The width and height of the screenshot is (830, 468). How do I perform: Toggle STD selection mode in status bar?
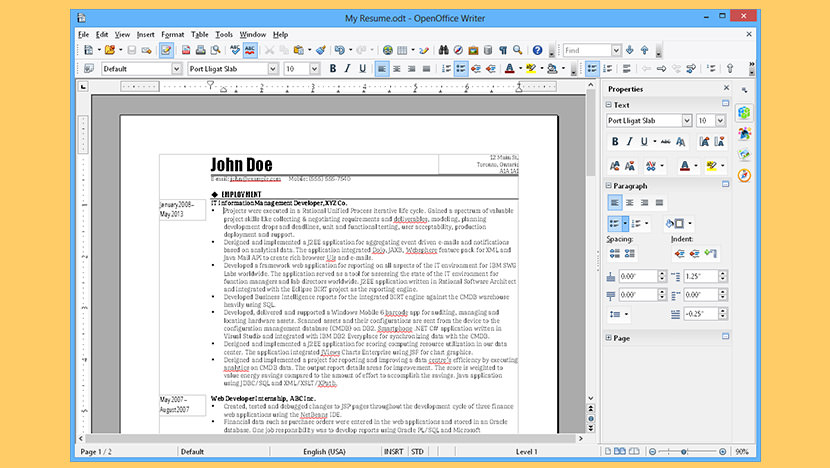point(417,452)
